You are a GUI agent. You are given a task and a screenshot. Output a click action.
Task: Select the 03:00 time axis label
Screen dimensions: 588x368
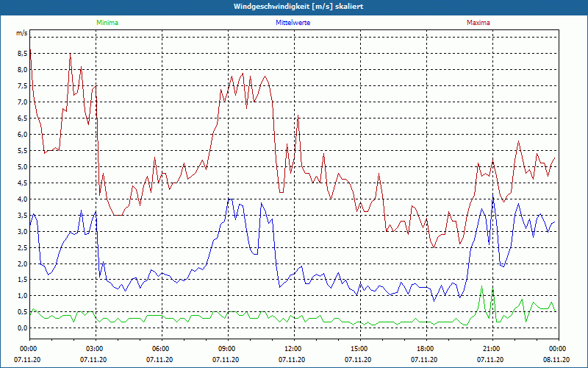pyautogui.click(x=95, y=348)
